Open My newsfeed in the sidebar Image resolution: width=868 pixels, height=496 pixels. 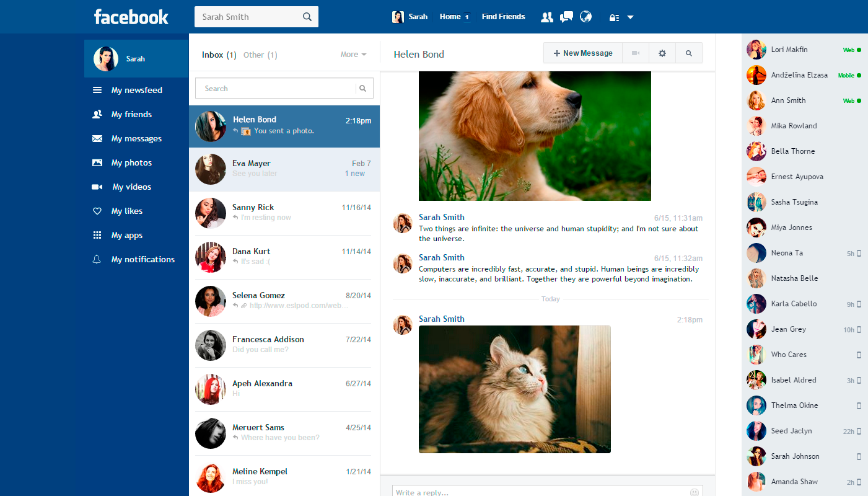tap(136, 90)
